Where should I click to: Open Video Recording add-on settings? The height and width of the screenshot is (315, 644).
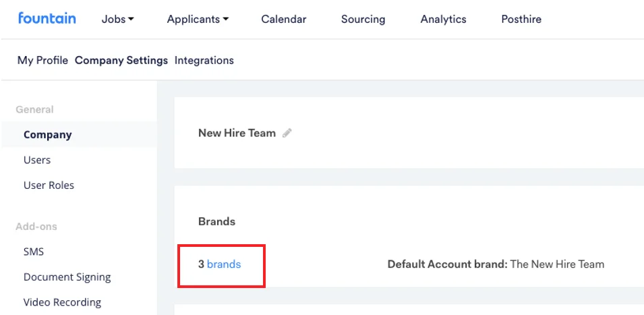click(x=63, y=302)
